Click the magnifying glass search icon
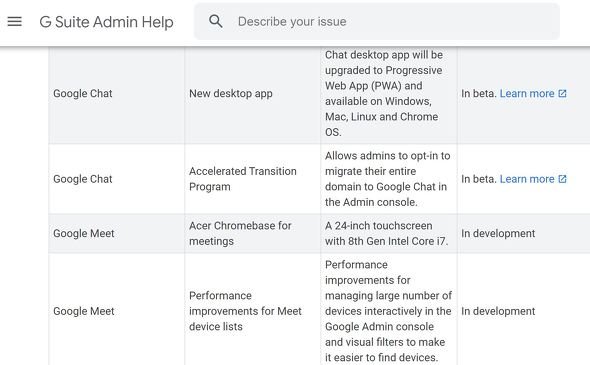 216,21
